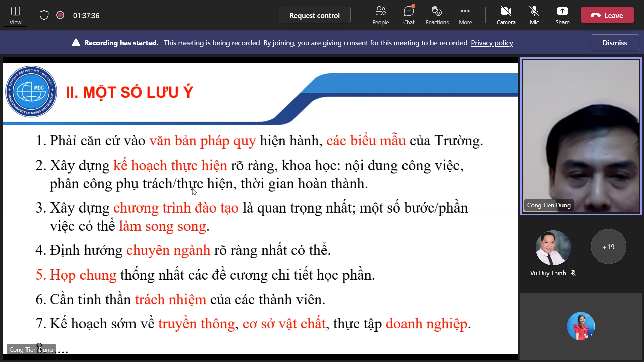Click text 'làm song song'
This screenshot has width=644, height=362.
pos(162,226)
